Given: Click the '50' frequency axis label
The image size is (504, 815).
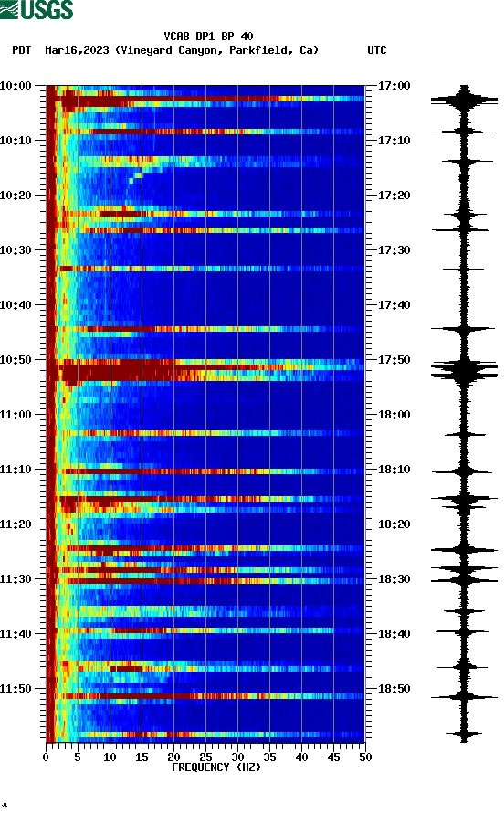Looking at the screenshot, I should tap(365, 757).
